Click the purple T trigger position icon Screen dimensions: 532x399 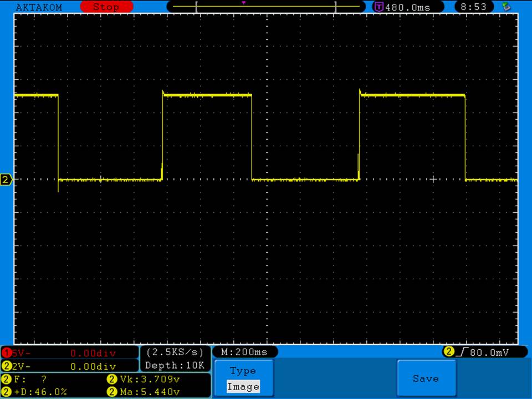point(379,7)
